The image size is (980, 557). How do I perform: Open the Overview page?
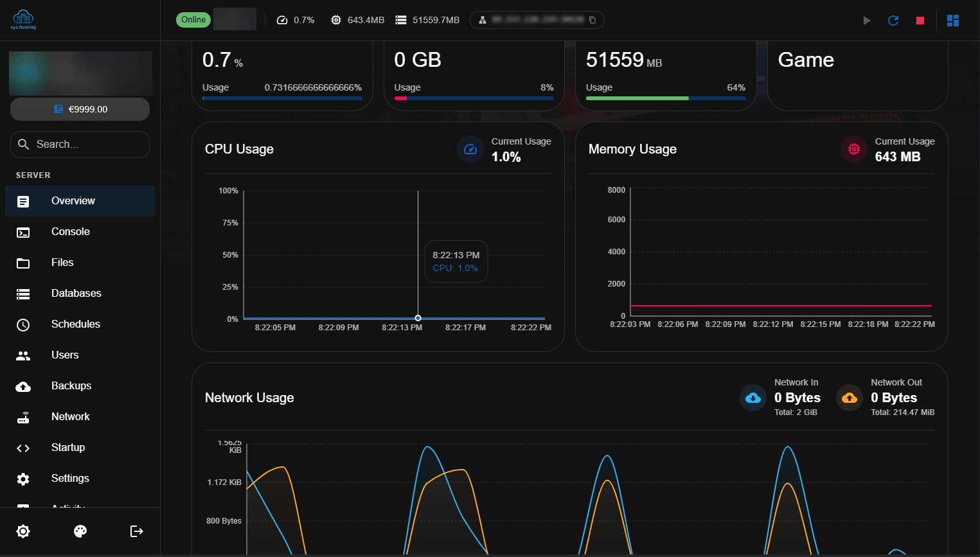pyautogui.click(x=80, y=201)
